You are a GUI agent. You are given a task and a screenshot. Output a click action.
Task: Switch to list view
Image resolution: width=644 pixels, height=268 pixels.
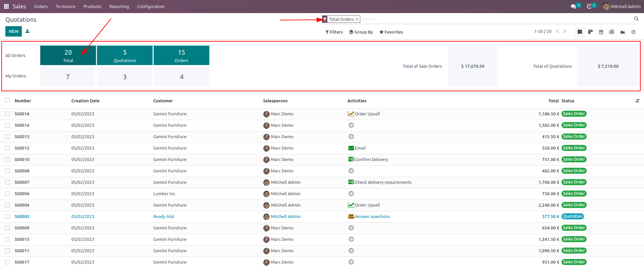pyautogui.click(x=580, y=32)
